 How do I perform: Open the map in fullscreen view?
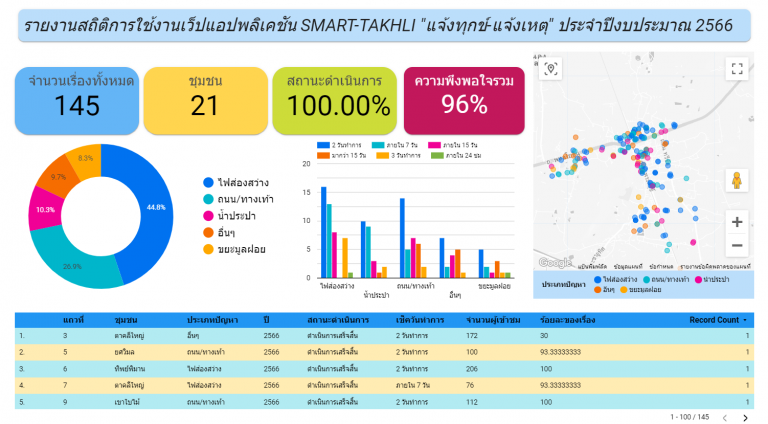click(x=737, y=69)
